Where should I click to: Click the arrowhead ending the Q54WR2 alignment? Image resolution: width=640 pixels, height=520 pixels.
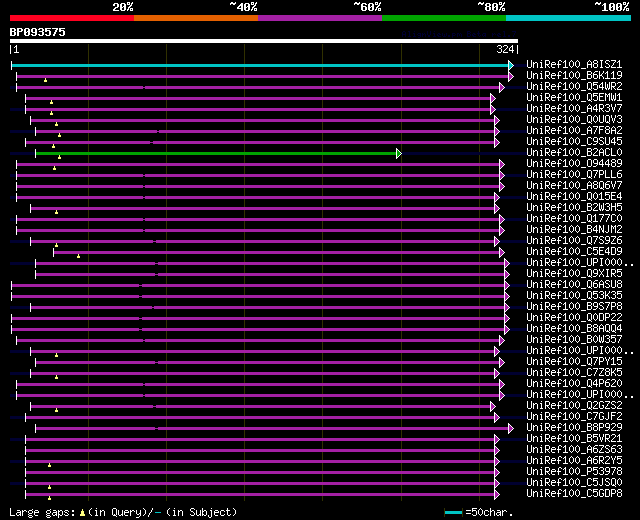click(502, 87)
